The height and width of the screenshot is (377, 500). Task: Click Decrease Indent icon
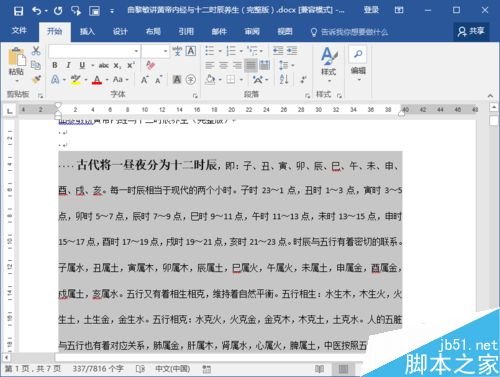pyautogui.click(x=278, y=51)
